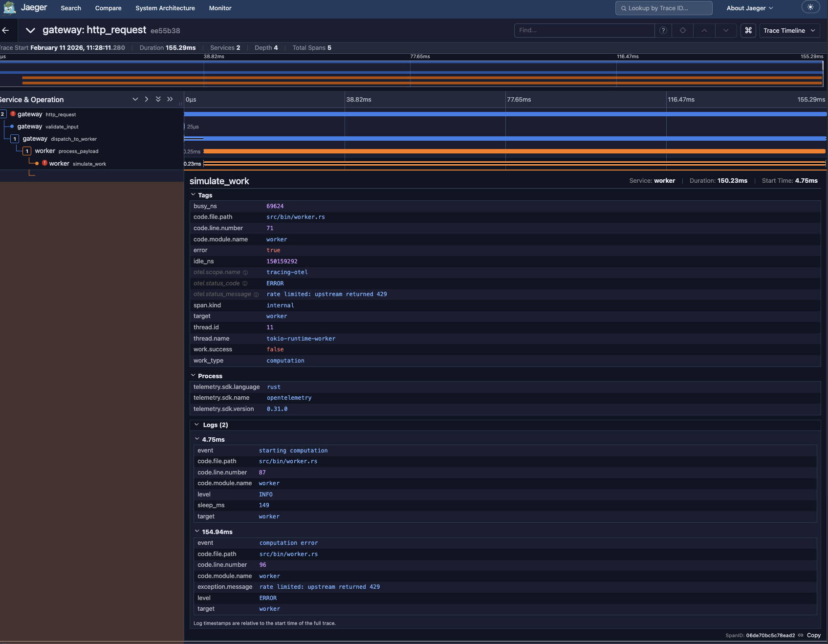Expand all spans double-down chevron
The width and height of the screenshot is (828, 644).
[158, 99]
